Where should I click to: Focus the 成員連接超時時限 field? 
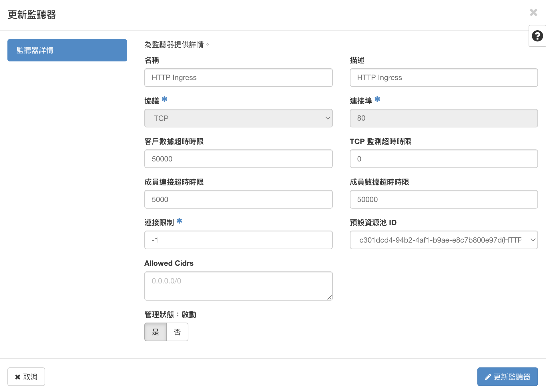click(238, 199)
